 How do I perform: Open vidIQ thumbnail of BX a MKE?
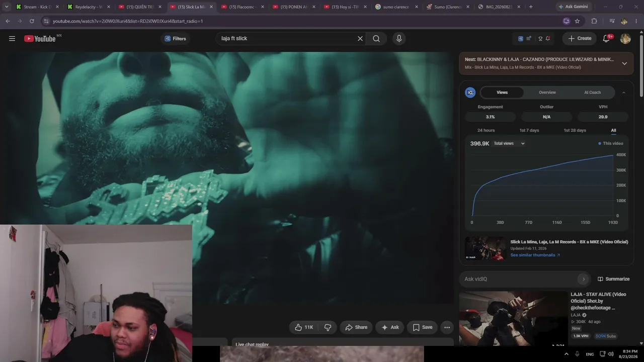(485, 248)
